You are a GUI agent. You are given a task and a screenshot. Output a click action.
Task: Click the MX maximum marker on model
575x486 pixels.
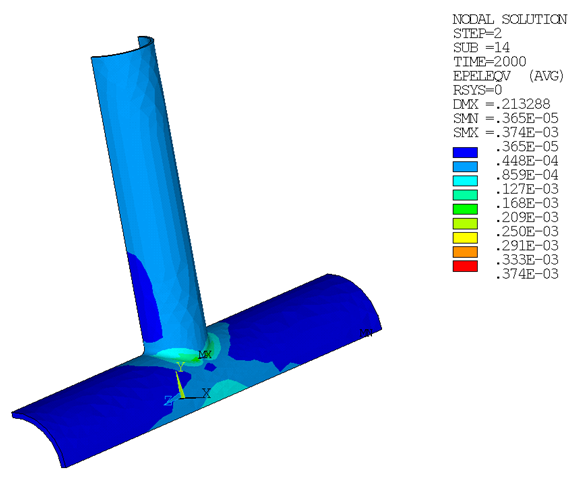[205, 355]
